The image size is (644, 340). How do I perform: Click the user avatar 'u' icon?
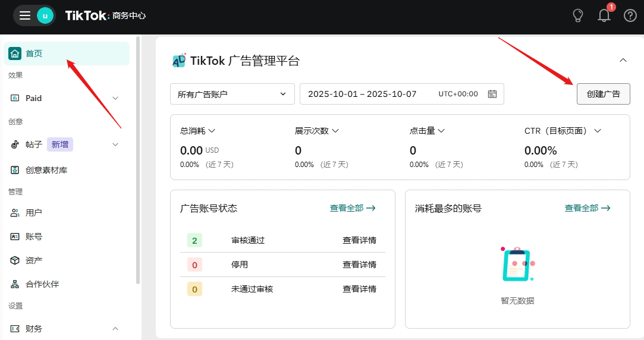click(45, 15)
